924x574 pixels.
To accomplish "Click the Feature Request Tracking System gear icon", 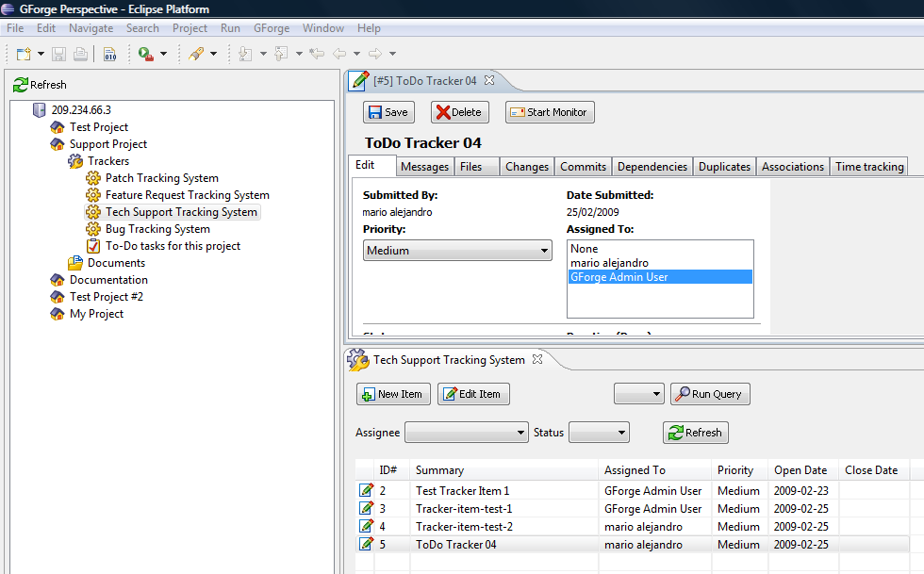I will pos(93,195).
